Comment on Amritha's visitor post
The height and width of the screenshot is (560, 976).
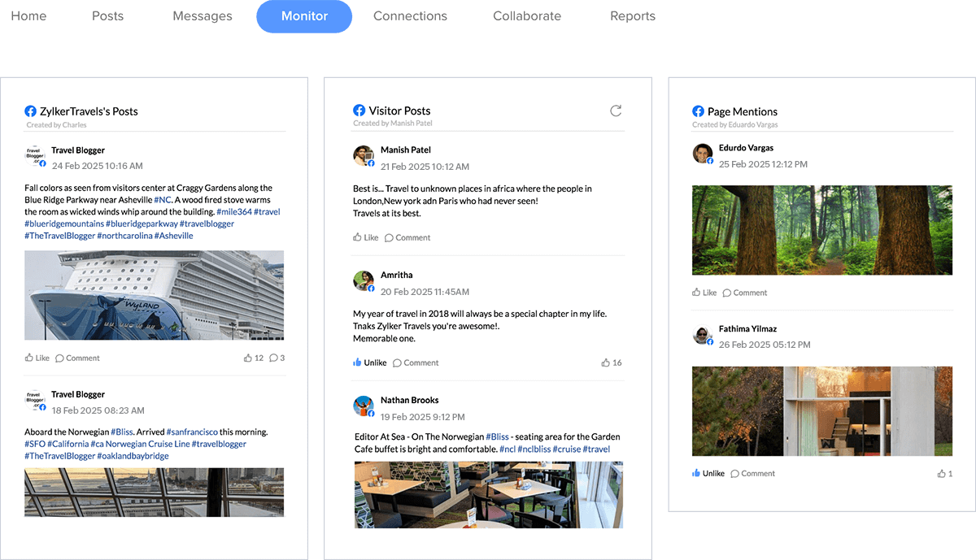click(x=415, y=362)
